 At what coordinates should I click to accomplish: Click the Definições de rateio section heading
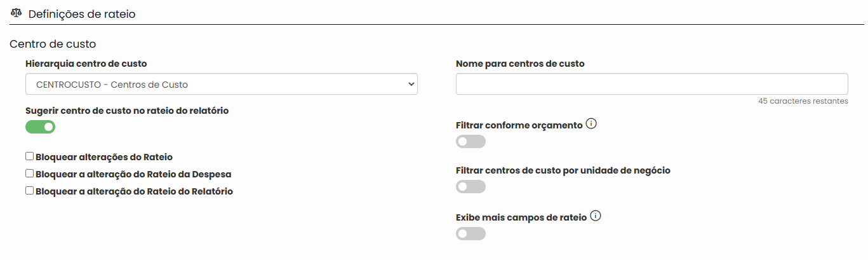click(82, 13)
